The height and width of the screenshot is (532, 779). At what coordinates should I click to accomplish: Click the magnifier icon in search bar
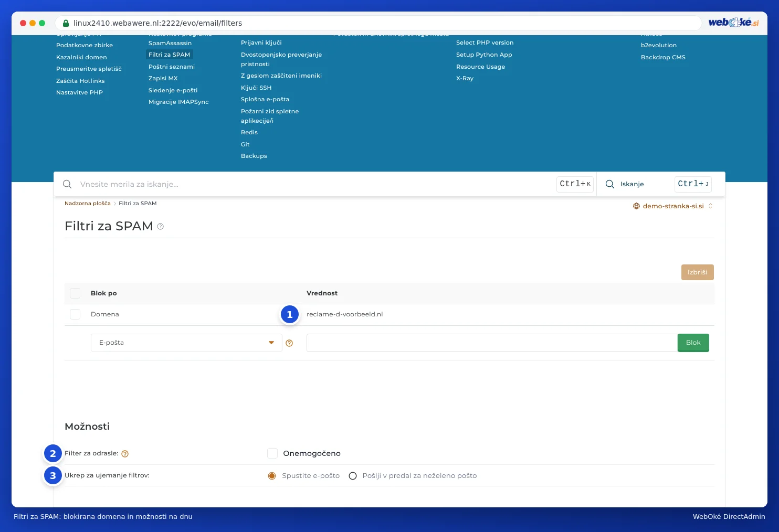pos(67,184)
